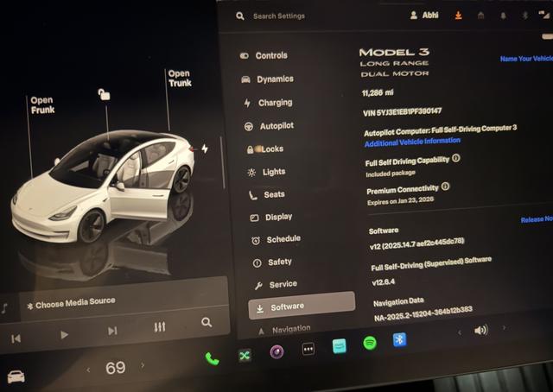The height and width of the screenshot is (392, 553).
Task: Open the Seats settings menu
Action: [267, 194]
